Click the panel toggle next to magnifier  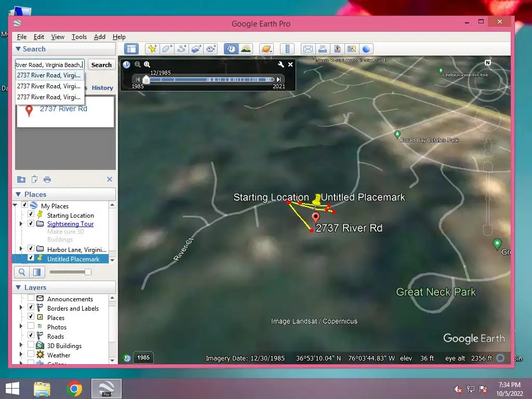[37, 272]
